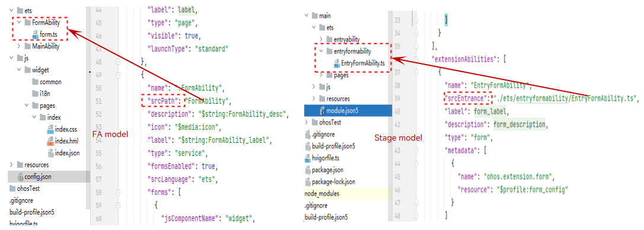Open the index.hml file icon
The width and height of the screenshot is (644, 230).
click(x=50, y=142)
